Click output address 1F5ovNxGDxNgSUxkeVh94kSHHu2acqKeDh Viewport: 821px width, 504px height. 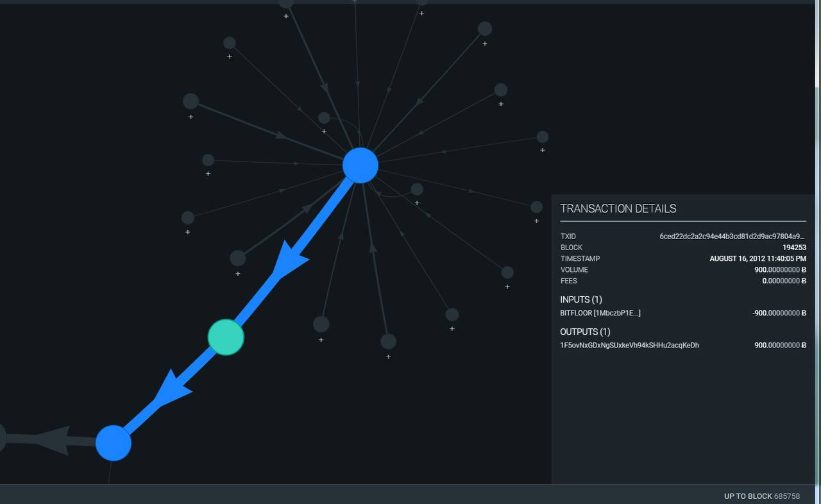pyautogui.click(x=629, y=345)
